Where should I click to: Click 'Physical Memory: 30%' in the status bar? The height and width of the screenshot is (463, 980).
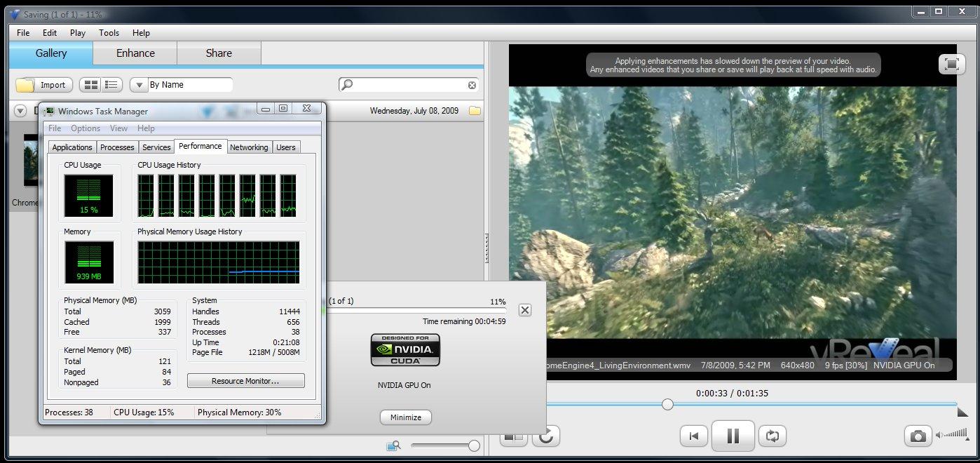[x=239, y=412]
